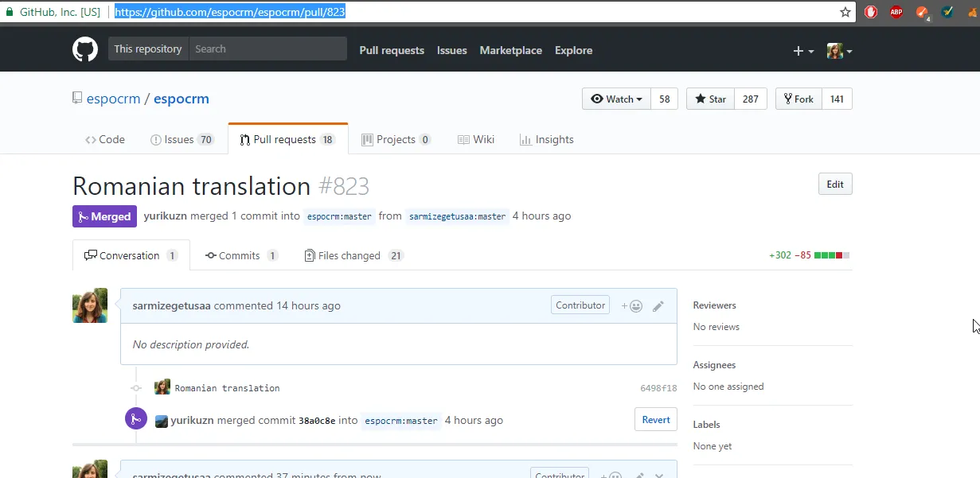Click the green lock site security icon
This screenshot has height=478, width=980.
[10, 12]
